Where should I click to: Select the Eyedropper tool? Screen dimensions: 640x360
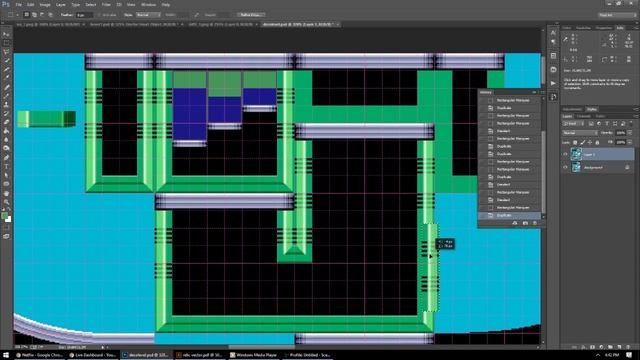point(6,78)
